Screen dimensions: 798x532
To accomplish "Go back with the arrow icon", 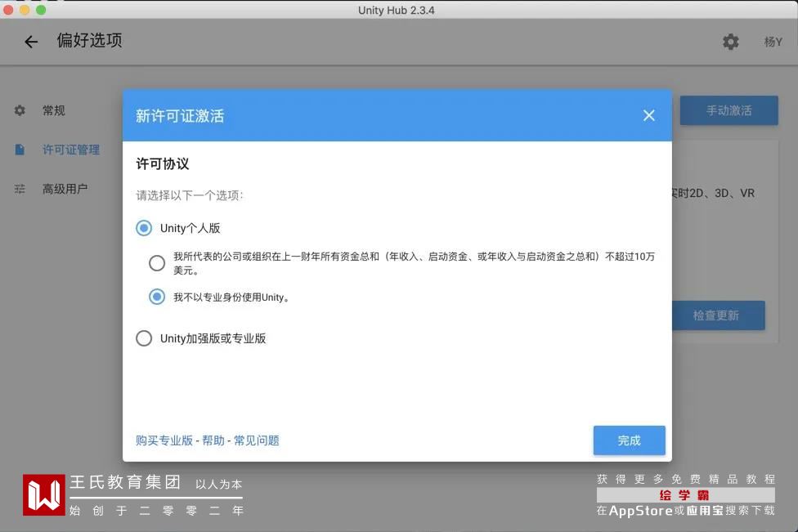I will coord(31,42).
